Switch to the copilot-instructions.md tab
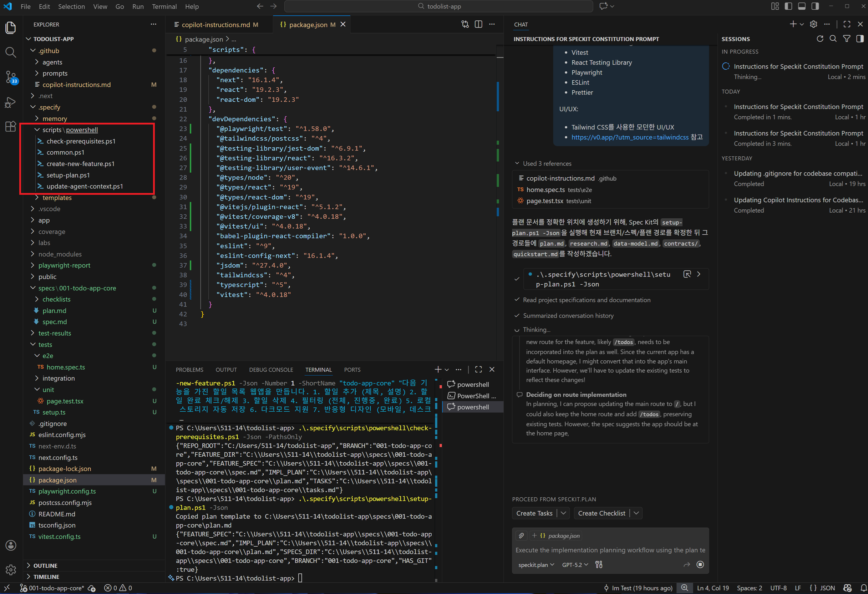 [215, 25]
